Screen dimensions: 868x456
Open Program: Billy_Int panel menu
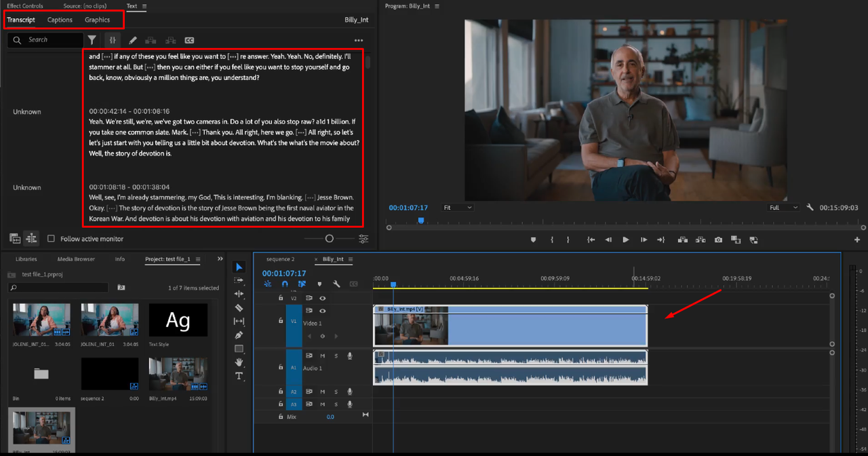click(x=437, y=6)
